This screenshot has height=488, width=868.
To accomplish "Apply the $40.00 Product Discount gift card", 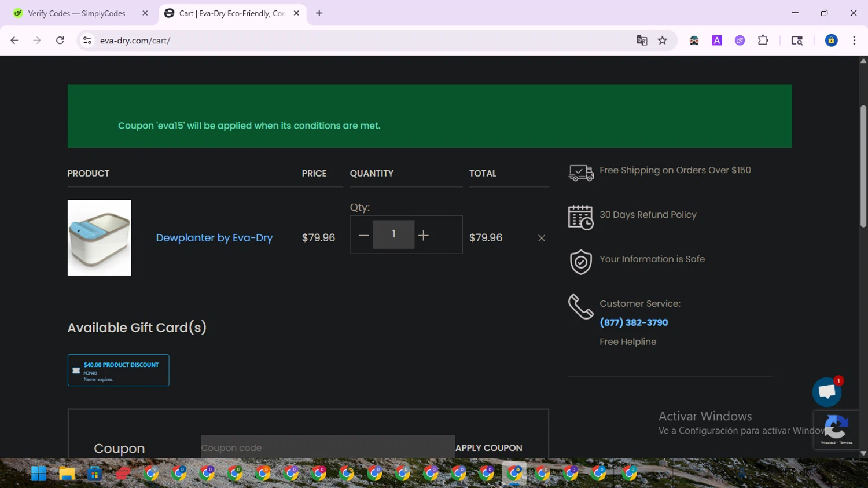I will click(x=118, y=370).
